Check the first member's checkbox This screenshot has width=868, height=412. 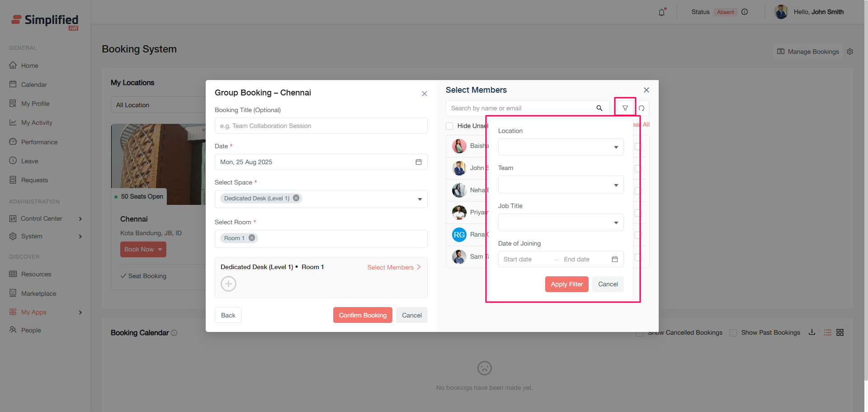point(638,147)
